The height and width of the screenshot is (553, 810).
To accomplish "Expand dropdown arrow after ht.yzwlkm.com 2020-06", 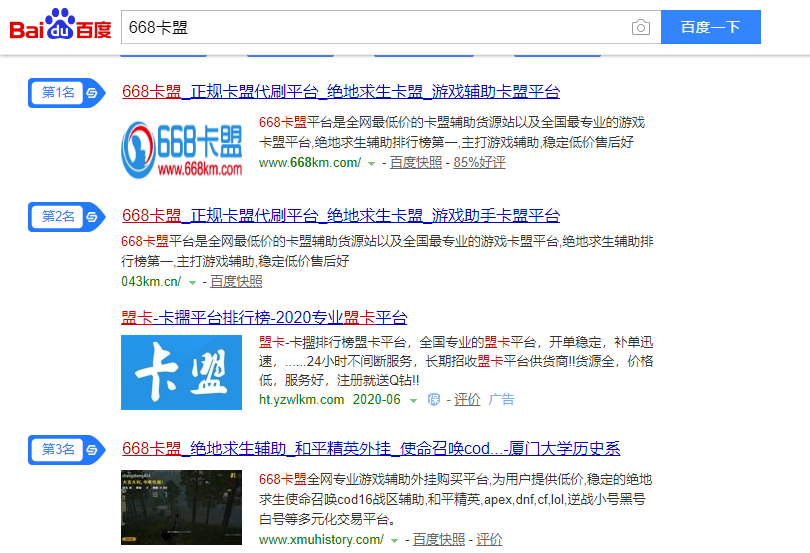I will 413,401.
